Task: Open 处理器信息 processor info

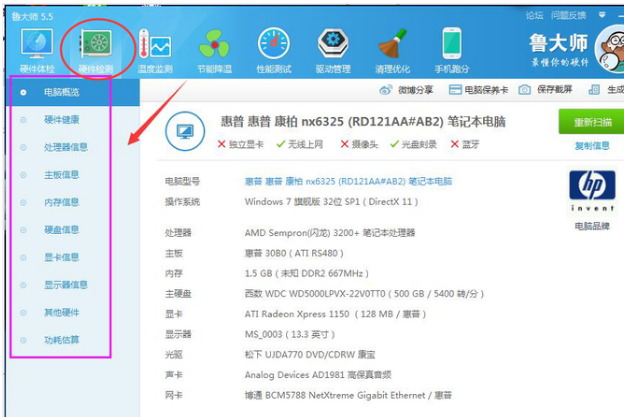Action: click(x=66, y=147)
